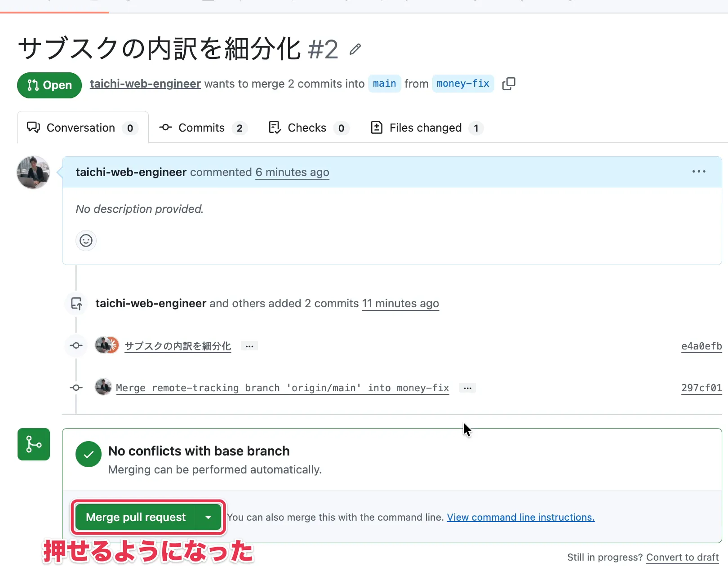Click the taichi-web-engineer avatar beside the comment
This screenshot has width=728, height=566.
pos(33,172)
